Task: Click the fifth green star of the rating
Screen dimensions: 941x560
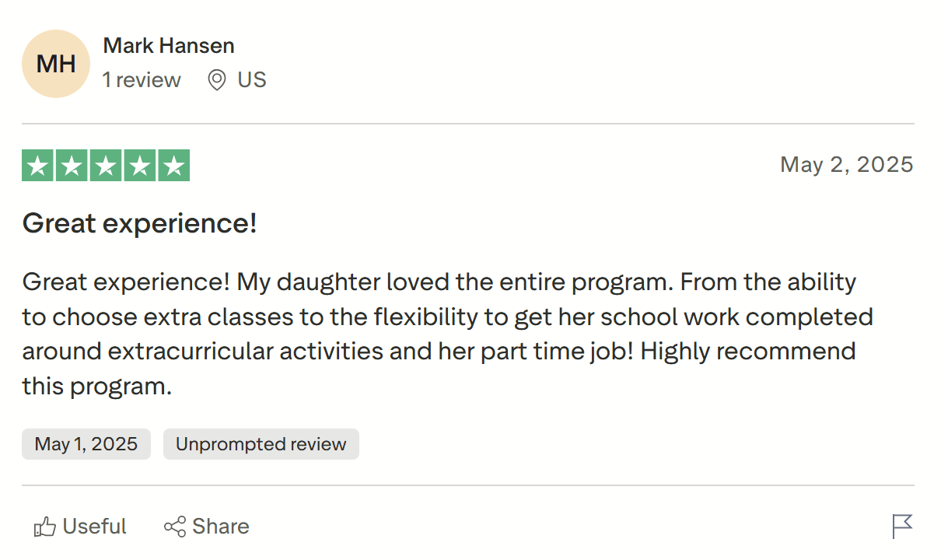Action: click(176, 165)
